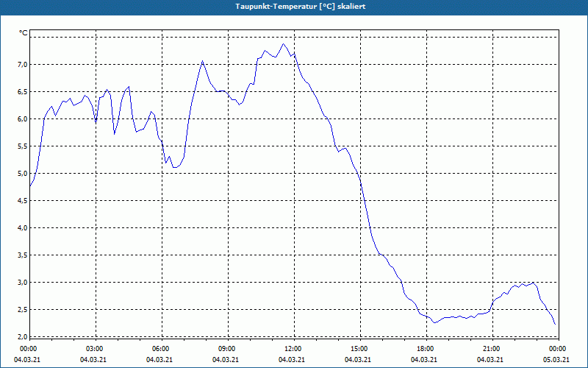Click the '04.03.21' date under 18:00

click(424, 360)
